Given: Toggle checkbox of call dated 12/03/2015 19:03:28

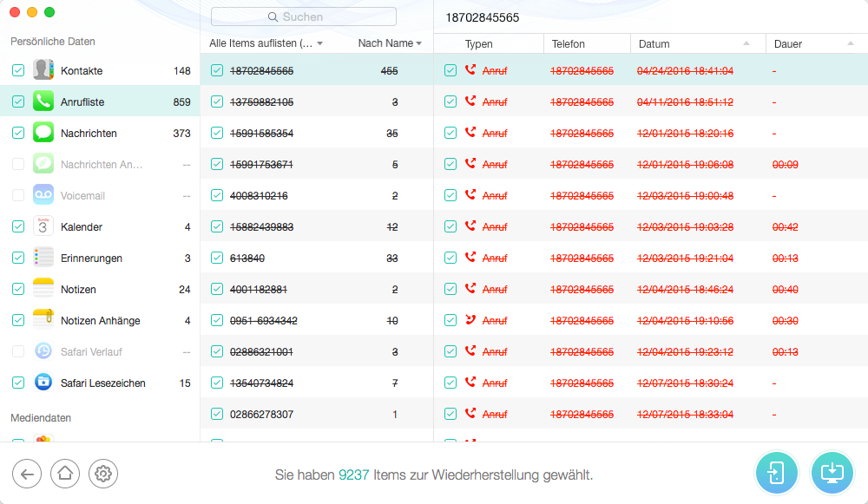Looking at the screenshot, I should [x=450, y=226].
